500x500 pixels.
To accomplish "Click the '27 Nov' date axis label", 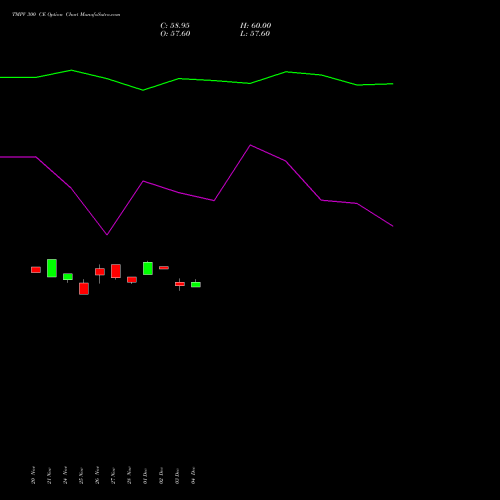I will point(113,475).
